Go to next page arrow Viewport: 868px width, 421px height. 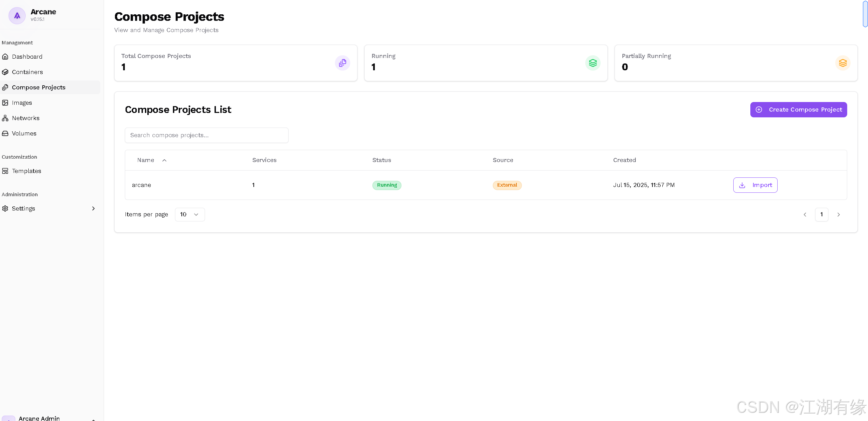point(838,215)
